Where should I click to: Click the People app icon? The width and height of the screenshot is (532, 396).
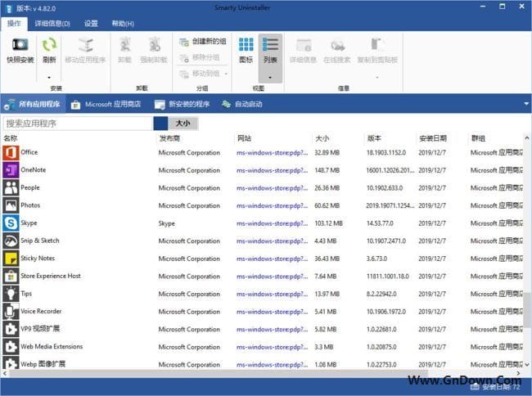[11, 188]
